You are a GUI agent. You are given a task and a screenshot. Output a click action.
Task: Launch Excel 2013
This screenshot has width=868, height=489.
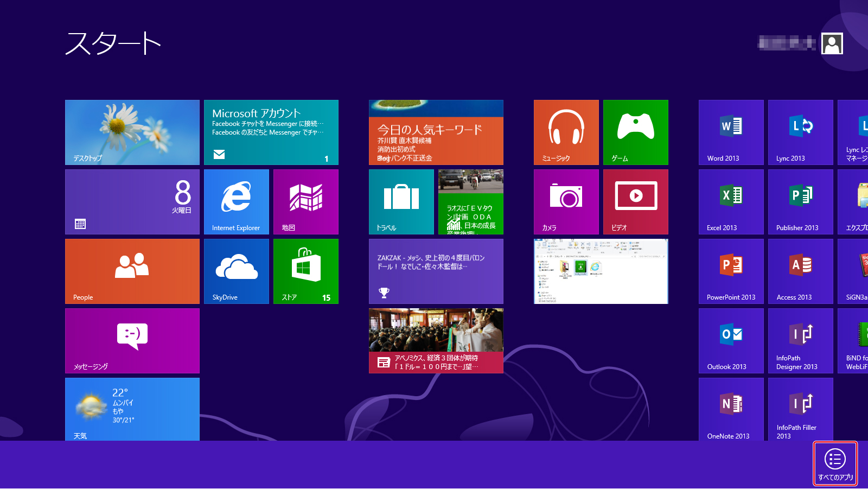[731, 202]
